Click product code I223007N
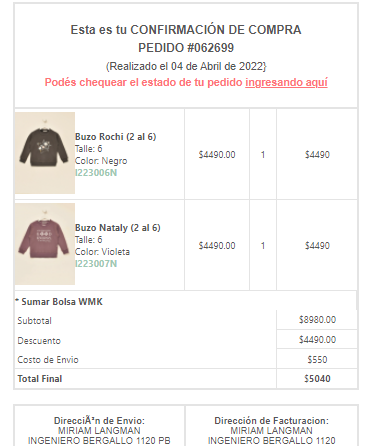Viewport: 370px width, 446px height. [x=96, y=264]
